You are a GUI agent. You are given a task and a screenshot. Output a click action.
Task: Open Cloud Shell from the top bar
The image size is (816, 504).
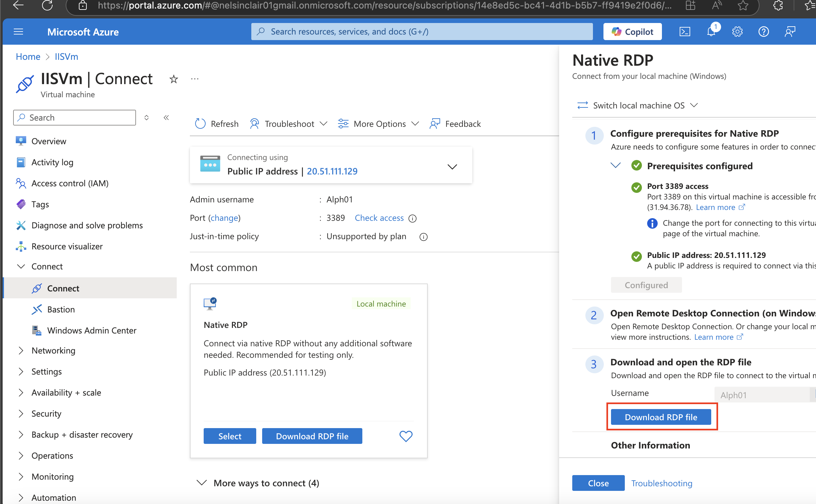pos(685,32)
